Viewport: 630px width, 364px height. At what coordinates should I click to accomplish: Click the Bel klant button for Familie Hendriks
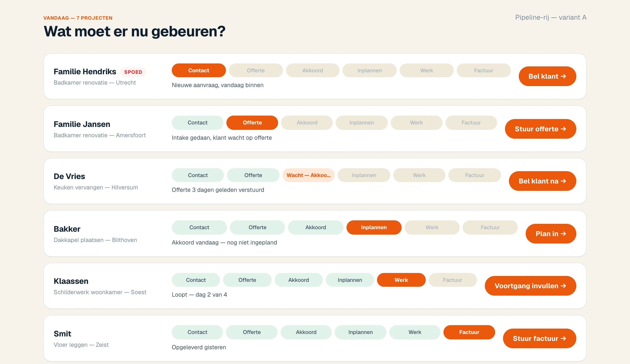[x=547, y=76]
